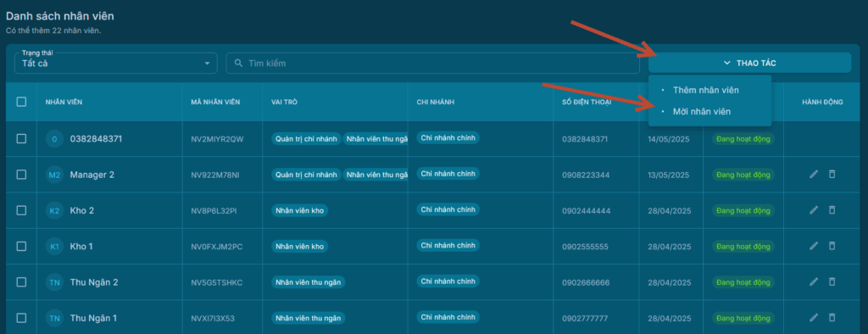Click employee code NV0FXJM2PC
The width and height of the screenshot is (868, 334).
(x=217, y=247)
